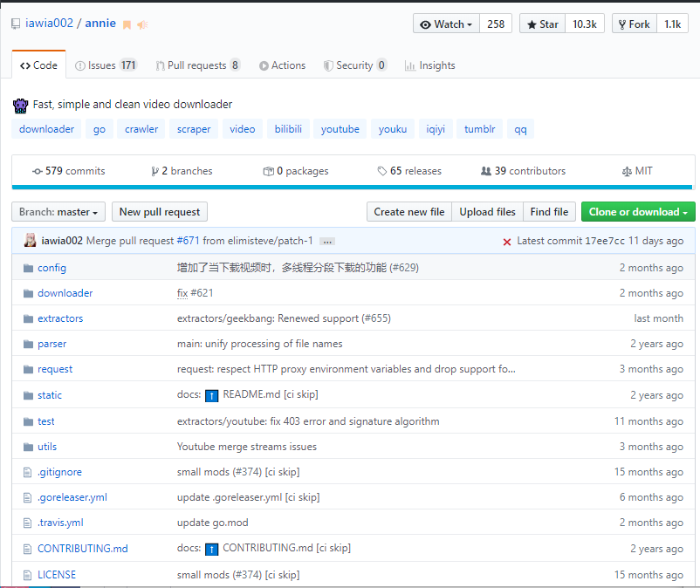Open the Pull requests tab

click(198, 65)
